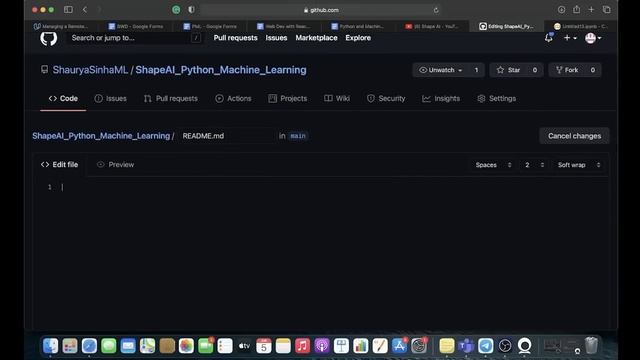Image resolution: width=640 pixels, height=360 pixels.
Task: Click the privacy shield icon
Action: pos(191,9)
